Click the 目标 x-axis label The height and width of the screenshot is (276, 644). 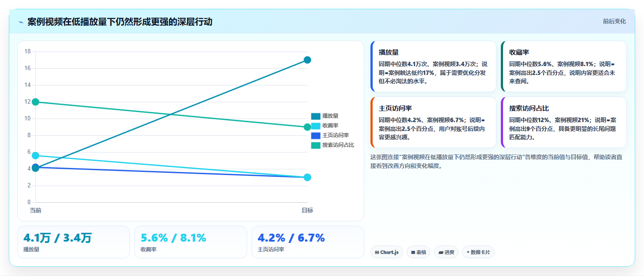click(x=307, y=210)
